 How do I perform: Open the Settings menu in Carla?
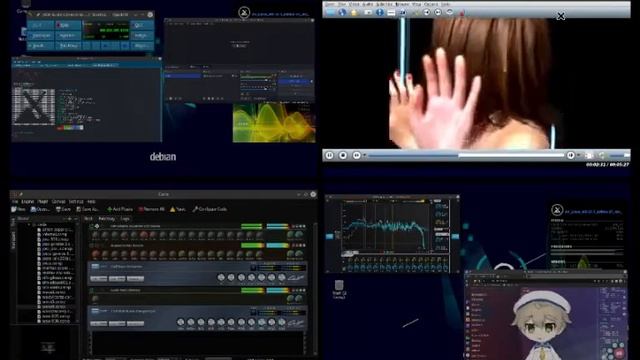pos(76,202)
